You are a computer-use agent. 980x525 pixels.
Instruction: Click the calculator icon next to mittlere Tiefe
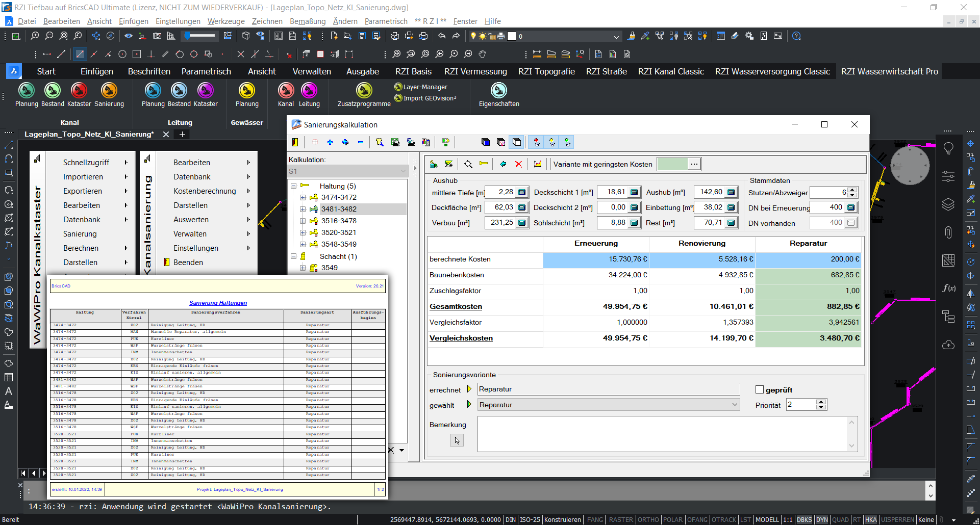(x=522, y=192)
